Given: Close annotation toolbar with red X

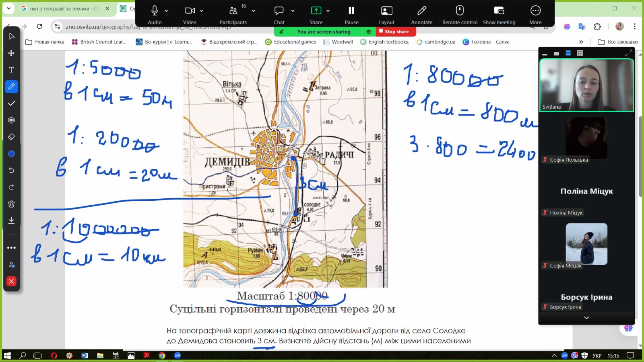Looking at the screenshot, I should (11, 281).
